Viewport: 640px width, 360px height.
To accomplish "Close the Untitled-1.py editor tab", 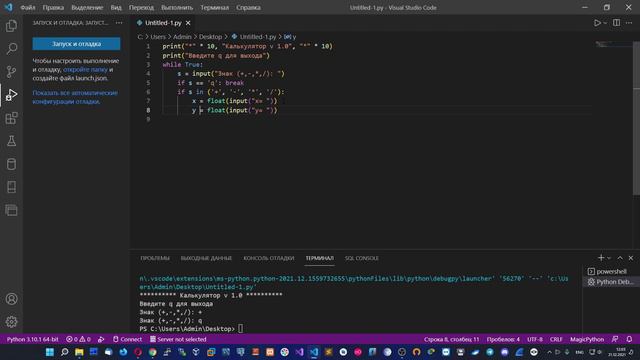I will pyautogui.click(x=188, y=23).
